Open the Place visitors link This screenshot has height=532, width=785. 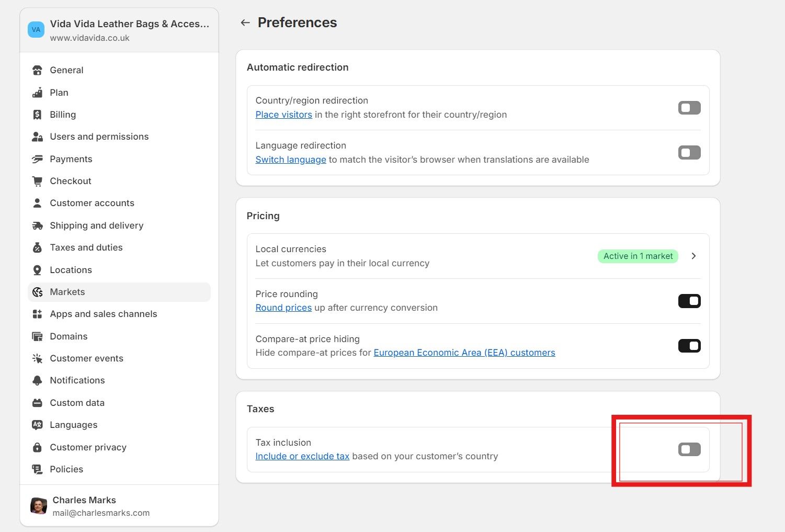(x=283, y=115)
